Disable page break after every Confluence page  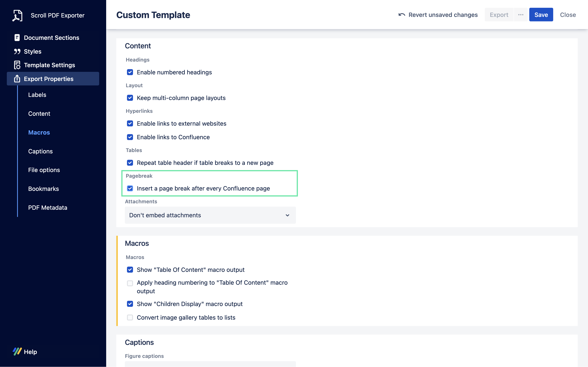click(130, 188)
